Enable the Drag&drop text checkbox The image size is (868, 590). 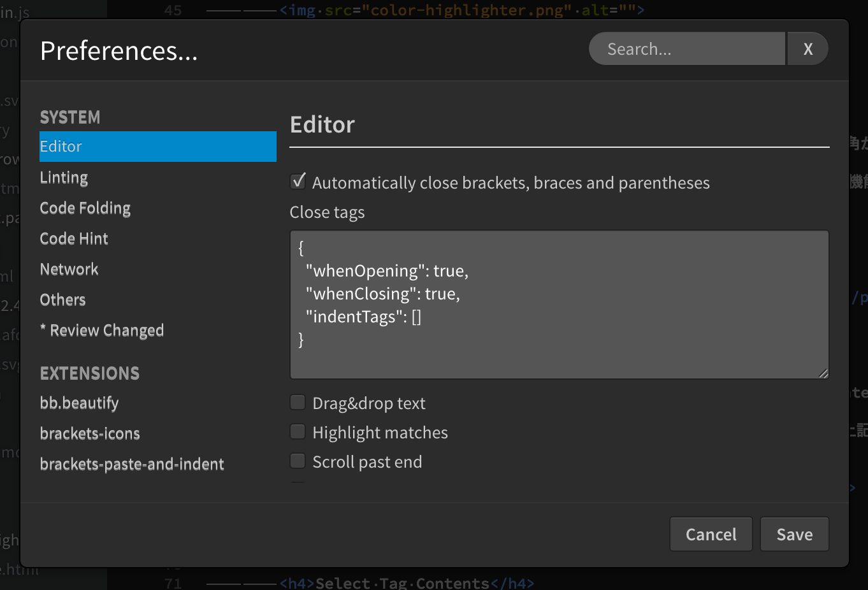tap(298, 402)
